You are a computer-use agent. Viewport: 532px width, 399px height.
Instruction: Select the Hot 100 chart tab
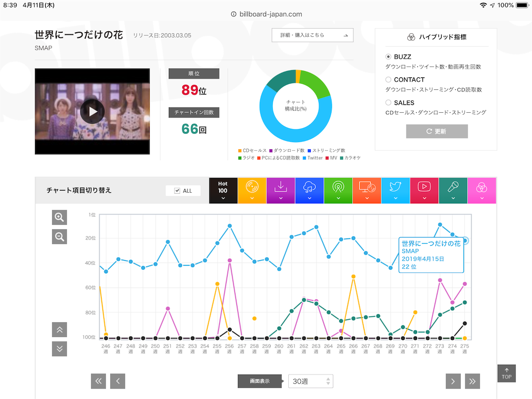tap(223, 191)
